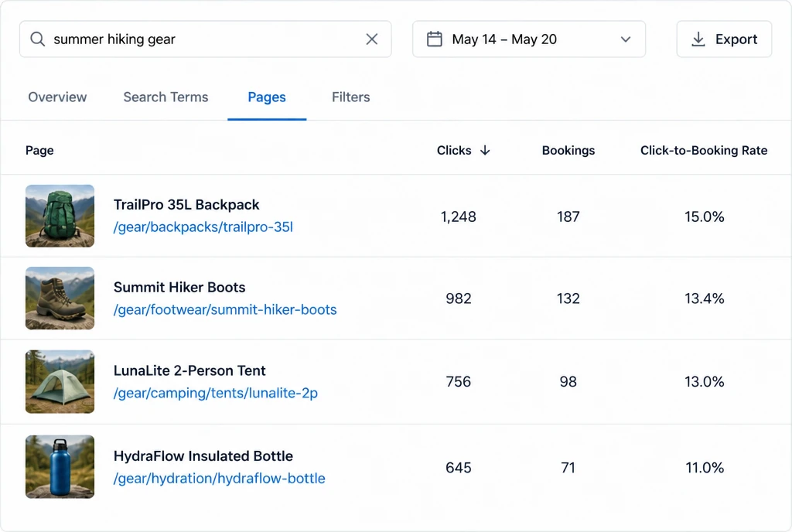The image size is (792, 532).
Task: Sort by Click-to-Booking Rate header
Action: click(x=704, y=151)
